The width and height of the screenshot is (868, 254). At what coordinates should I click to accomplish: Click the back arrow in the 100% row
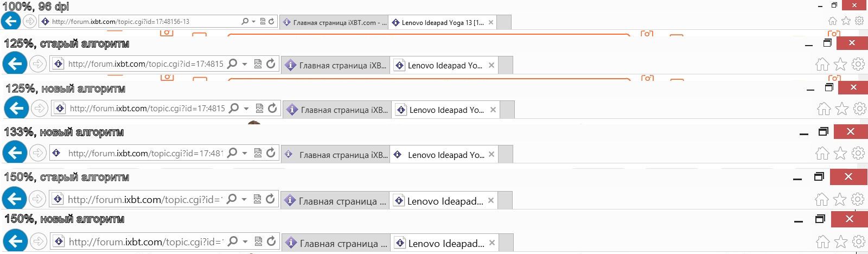pos(11,21)
